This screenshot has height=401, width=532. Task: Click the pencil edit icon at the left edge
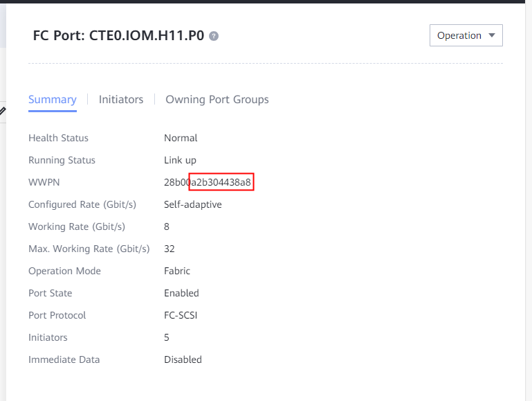tap(3, 111)
